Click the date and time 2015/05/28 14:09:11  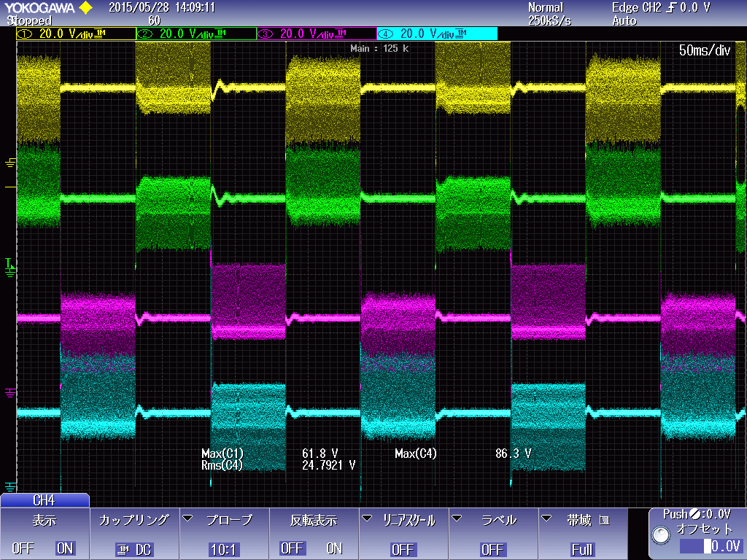click(x=162, y=7)
